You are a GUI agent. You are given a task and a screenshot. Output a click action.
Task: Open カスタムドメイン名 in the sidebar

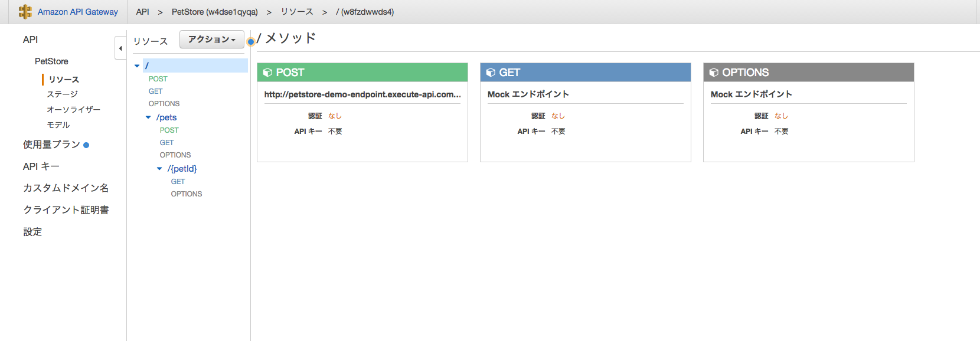tap(66, 188)
